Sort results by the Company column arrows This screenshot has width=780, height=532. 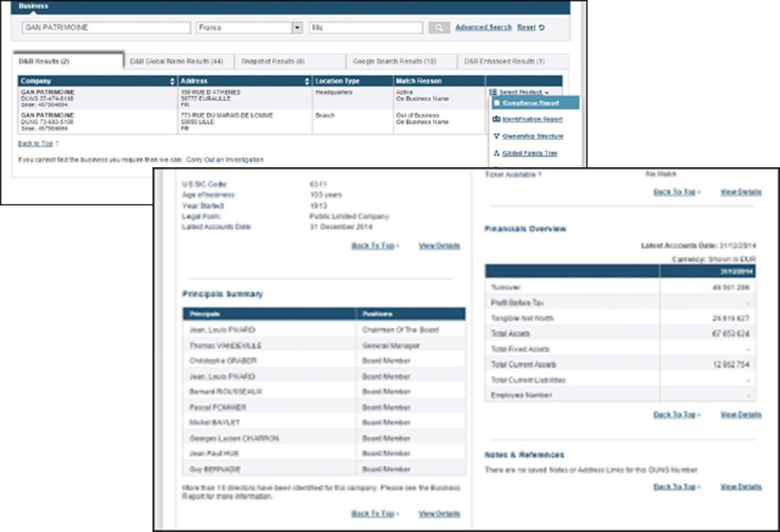click(x=172, y=81)
